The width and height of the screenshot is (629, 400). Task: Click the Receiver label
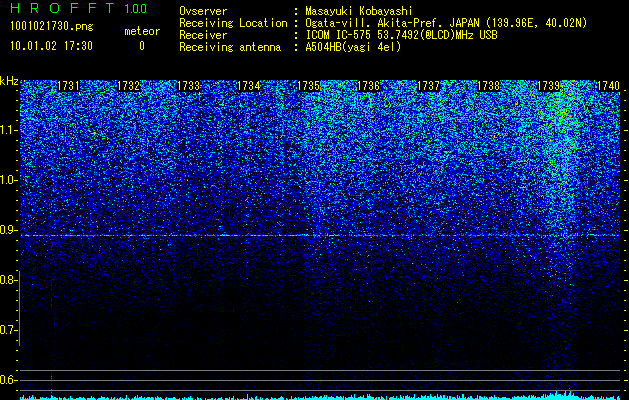[203, 35]
